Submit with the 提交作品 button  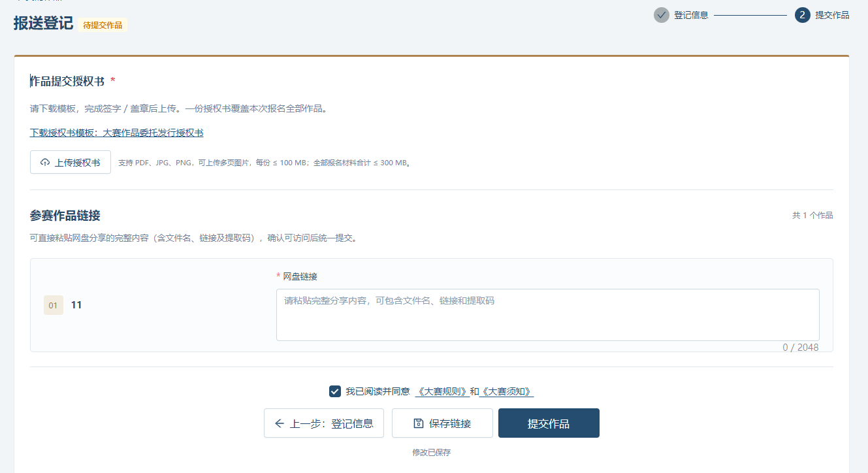click(549, 423)
